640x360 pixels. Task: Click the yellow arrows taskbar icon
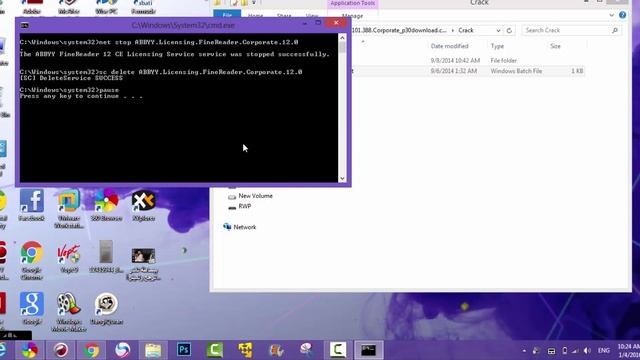[x=245, y=350]
